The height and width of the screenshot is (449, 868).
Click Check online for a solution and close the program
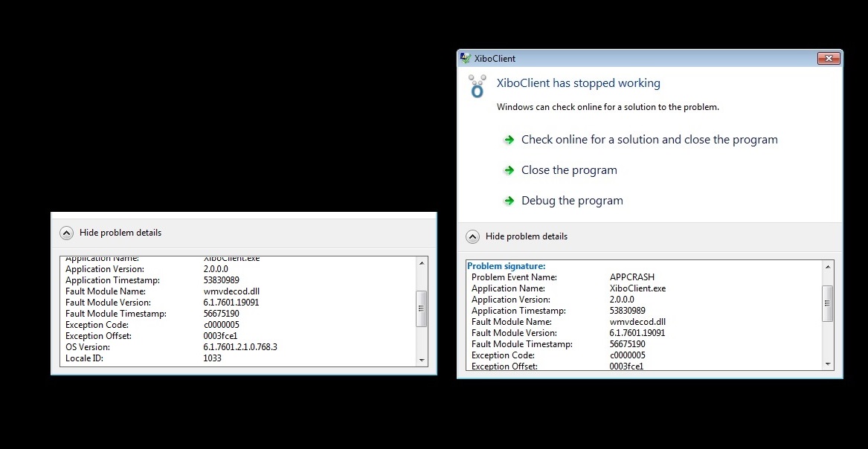(x=649, y=140)
